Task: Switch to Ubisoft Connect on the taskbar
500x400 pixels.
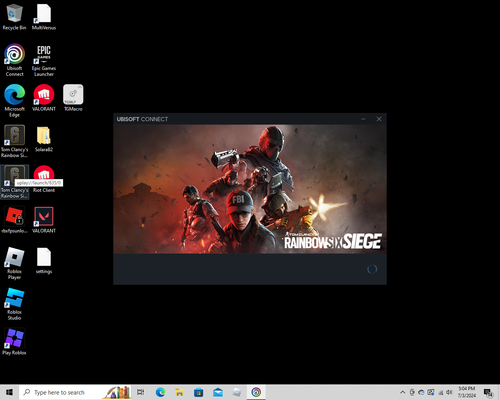Action: pyautogui.click(x=256, y=392)
